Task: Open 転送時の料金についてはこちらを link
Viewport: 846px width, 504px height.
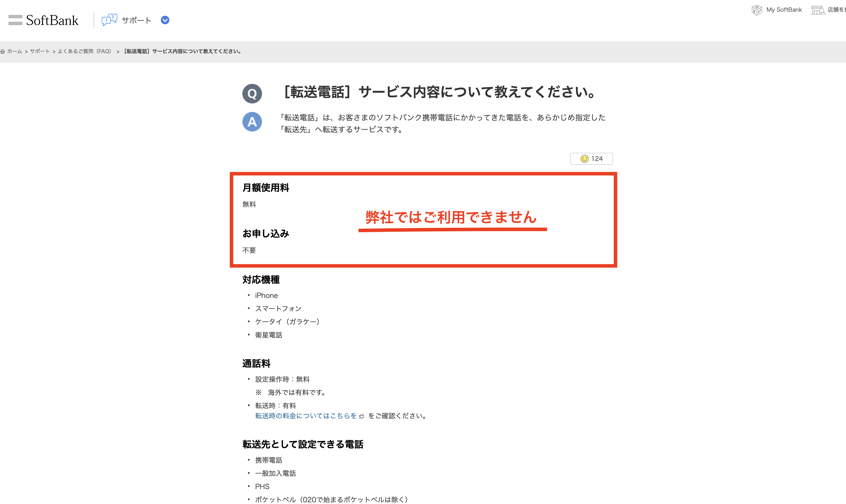Action: 306,416
